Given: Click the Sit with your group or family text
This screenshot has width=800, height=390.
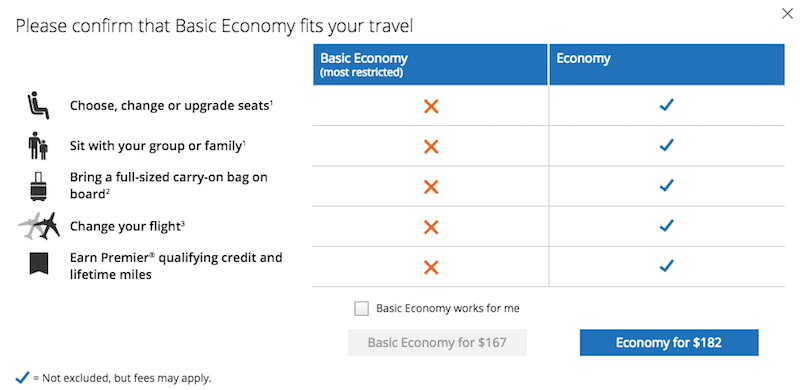Looking at the screenshot, I should 158,147.
